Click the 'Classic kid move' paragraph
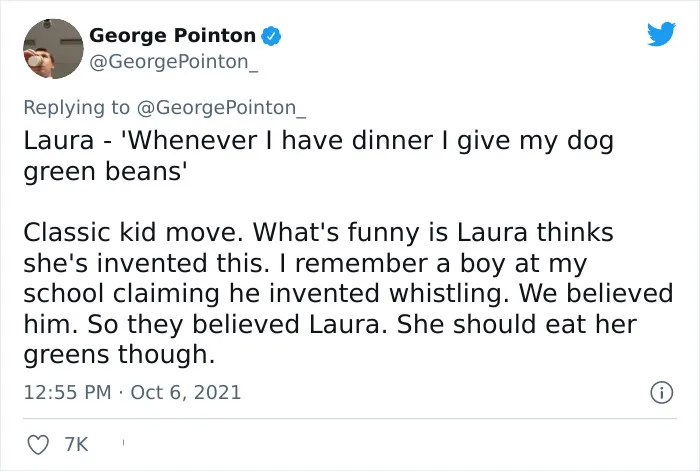700x471 pixels. (348, 293)
